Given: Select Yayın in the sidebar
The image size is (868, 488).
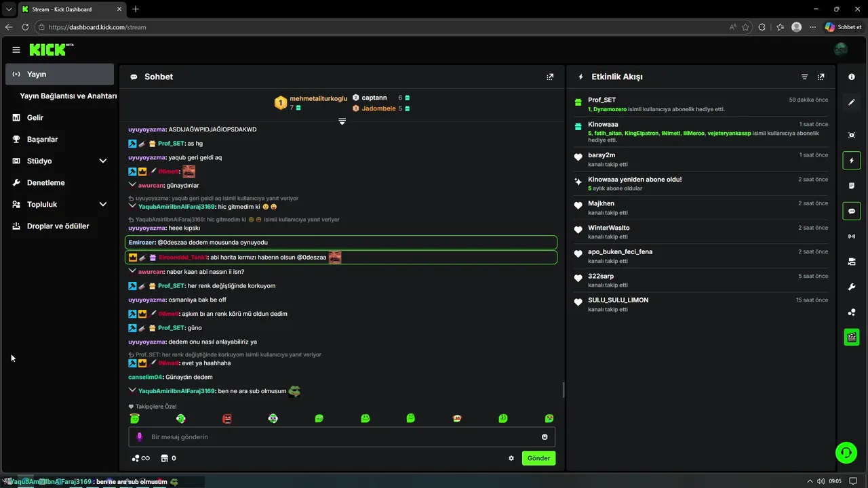Looking at the screenshot, I should (60, 75).
